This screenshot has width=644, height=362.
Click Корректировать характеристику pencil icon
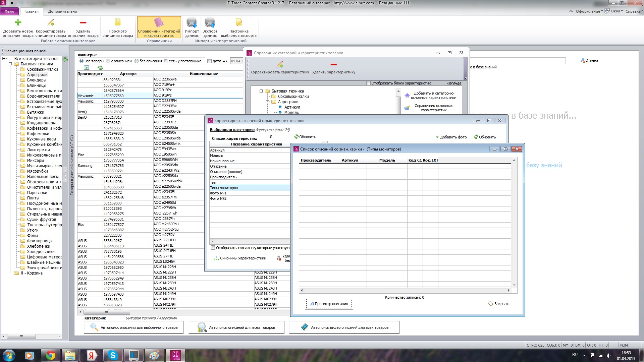pyautogui.click(x=280, y=64)
